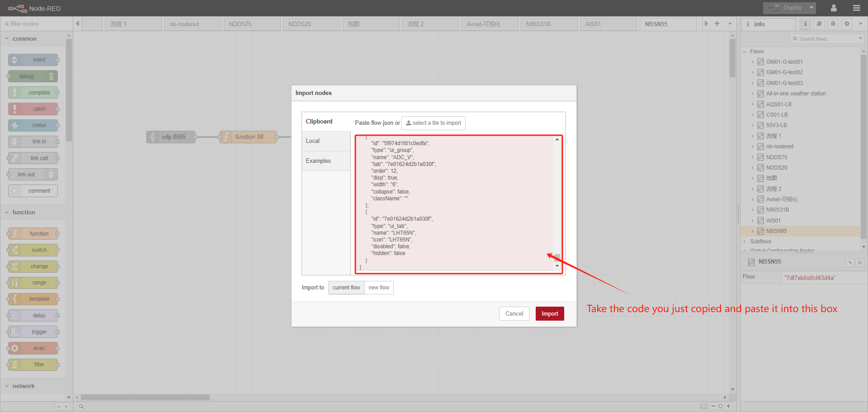
Task: Choose import to new flow
Action: pyautogui.click(x=379, y=288)
